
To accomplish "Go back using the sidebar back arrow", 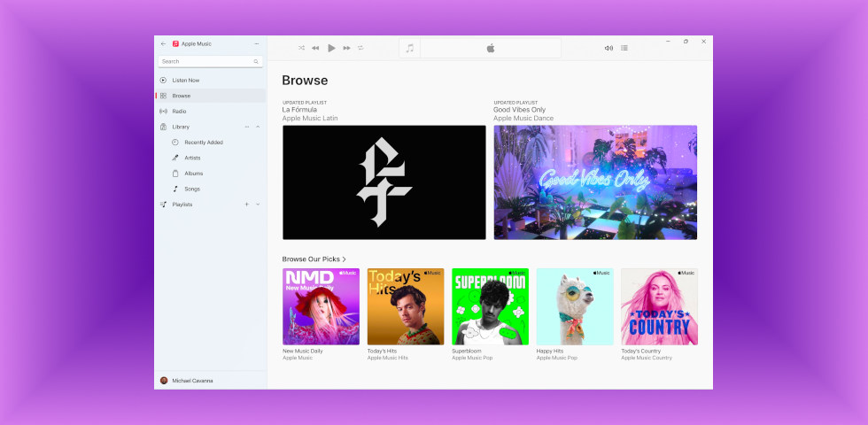I will tap(163, 43).
